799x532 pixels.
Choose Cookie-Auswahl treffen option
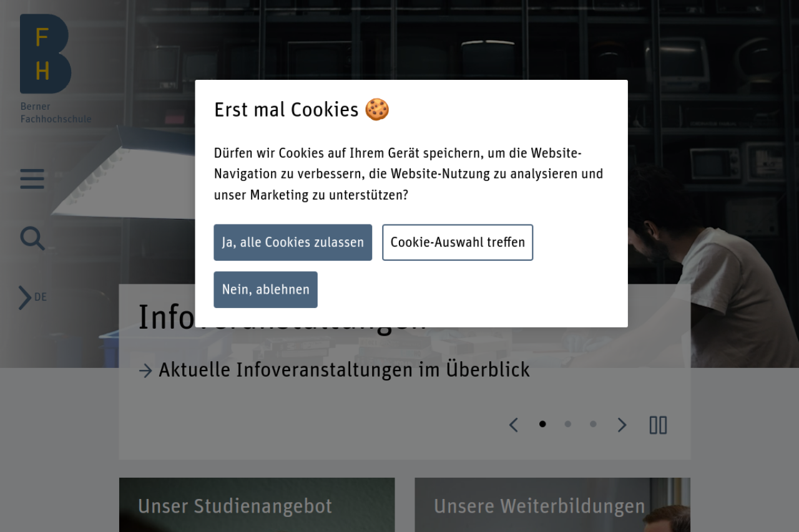click(x=458, y=243)
